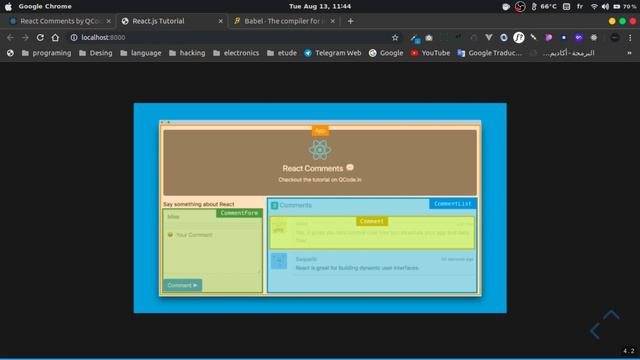The height and width of the screenshot is (360, 640).
Task: Click the React Comments component diagram image
Action: tap(320, 208)
